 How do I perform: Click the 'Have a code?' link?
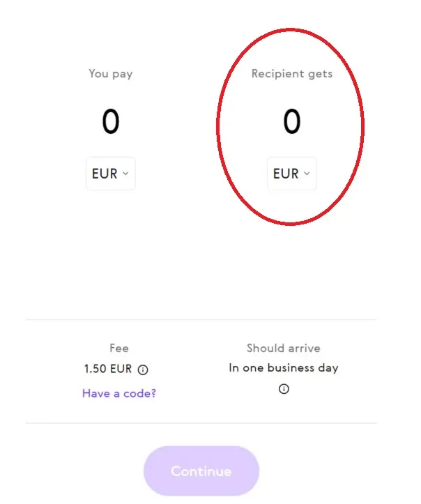[x=119, y=393]
